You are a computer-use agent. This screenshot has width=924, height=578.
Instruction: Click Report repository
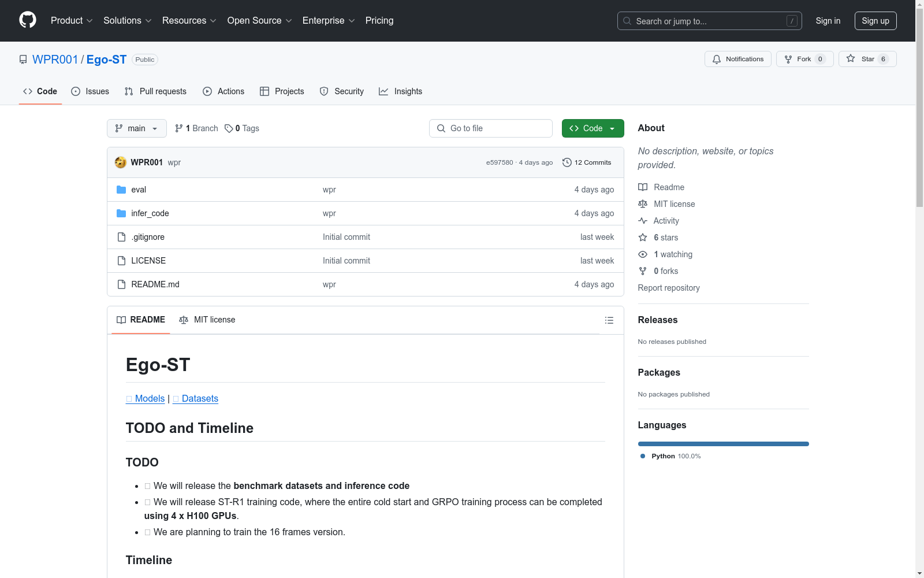pos(669,288)
